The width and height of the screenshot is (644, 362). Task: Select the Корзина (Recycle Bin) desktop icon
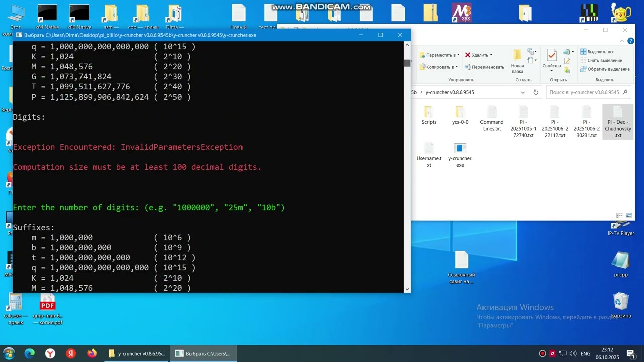(621, 306)
